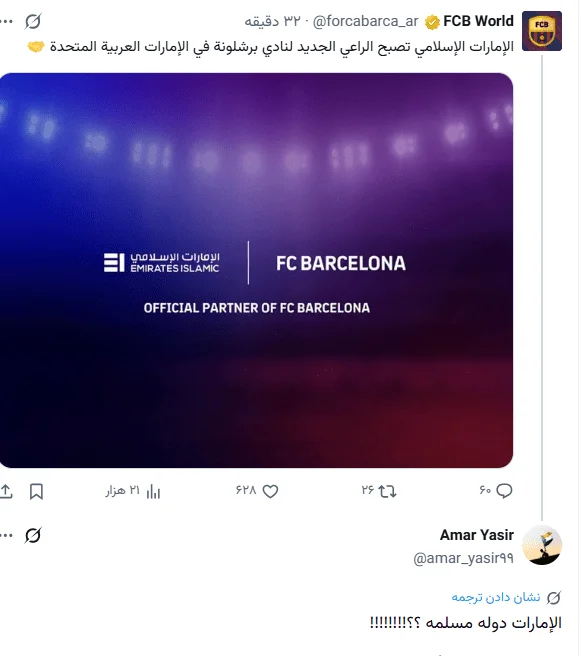
Task: Open the @amar_yasir99 handle
Action: pyautogui.click(x=463, y=558)
